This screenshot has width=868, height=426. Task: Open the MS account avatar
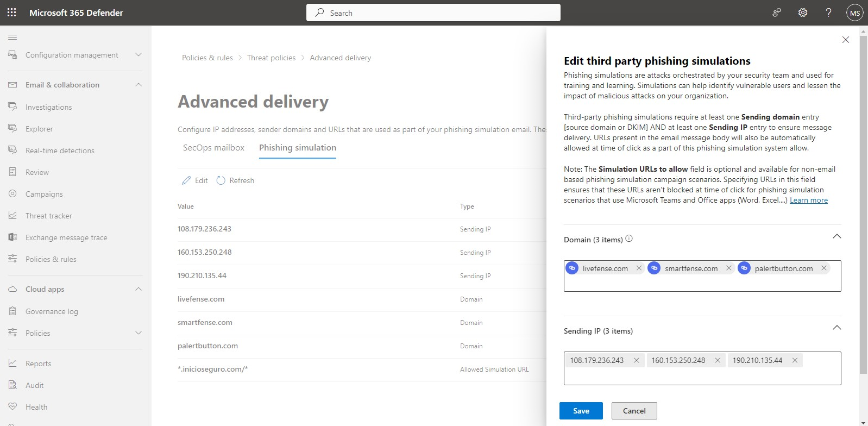point(854,13)
